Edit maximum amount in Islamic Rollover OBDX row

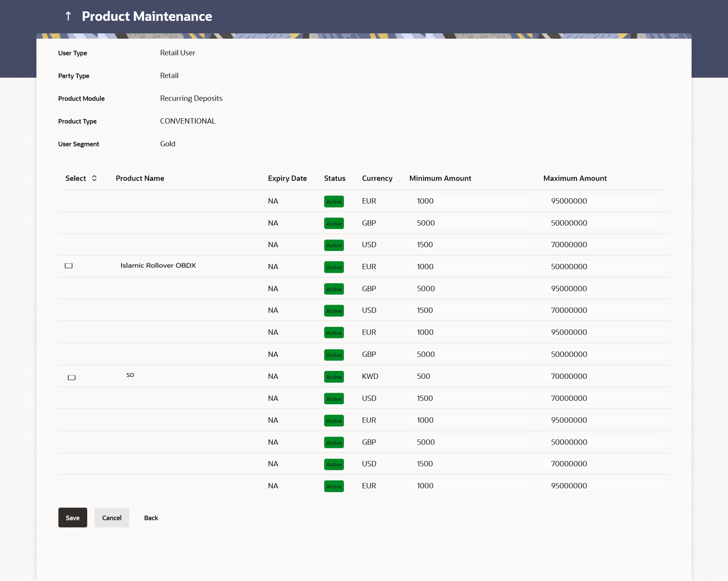click(x=603, y=267)
